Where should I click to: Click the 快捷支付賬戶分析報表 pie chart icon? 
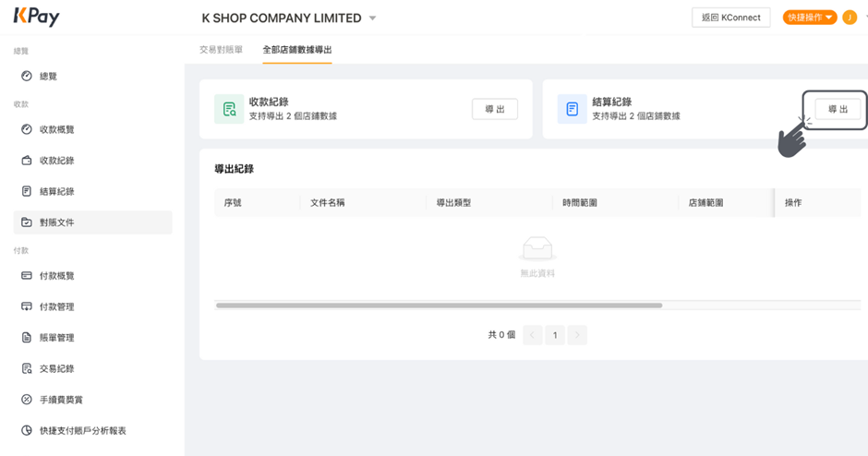[x=27, y=430]
